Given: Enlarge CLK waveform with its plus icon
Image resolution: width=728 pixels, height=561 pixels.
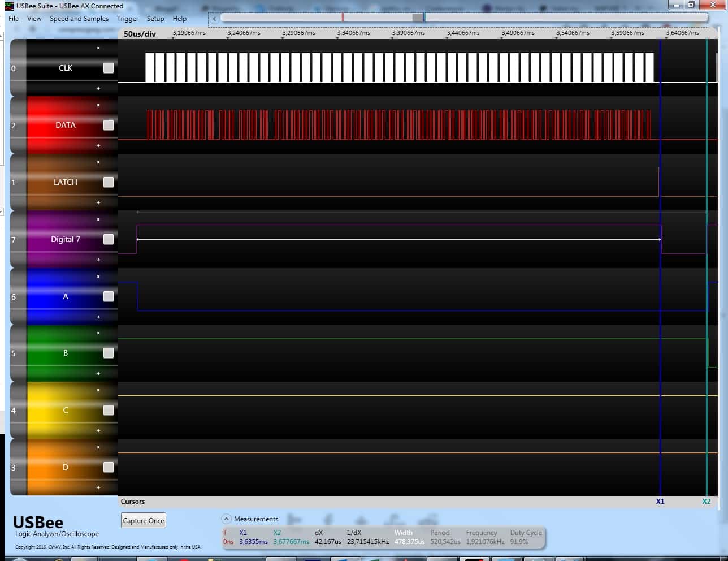Looking at the screenshot, I should (98, 88).
